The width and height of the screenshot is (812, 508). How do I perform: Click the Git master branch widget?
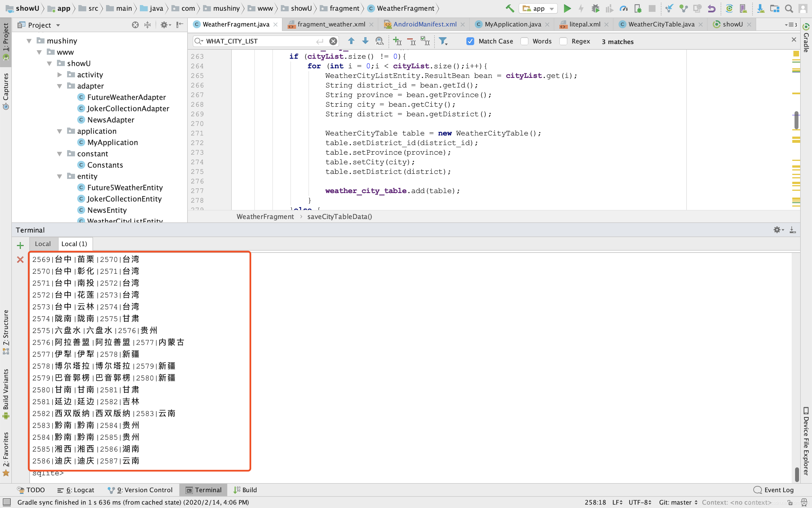tap(678, 502)
